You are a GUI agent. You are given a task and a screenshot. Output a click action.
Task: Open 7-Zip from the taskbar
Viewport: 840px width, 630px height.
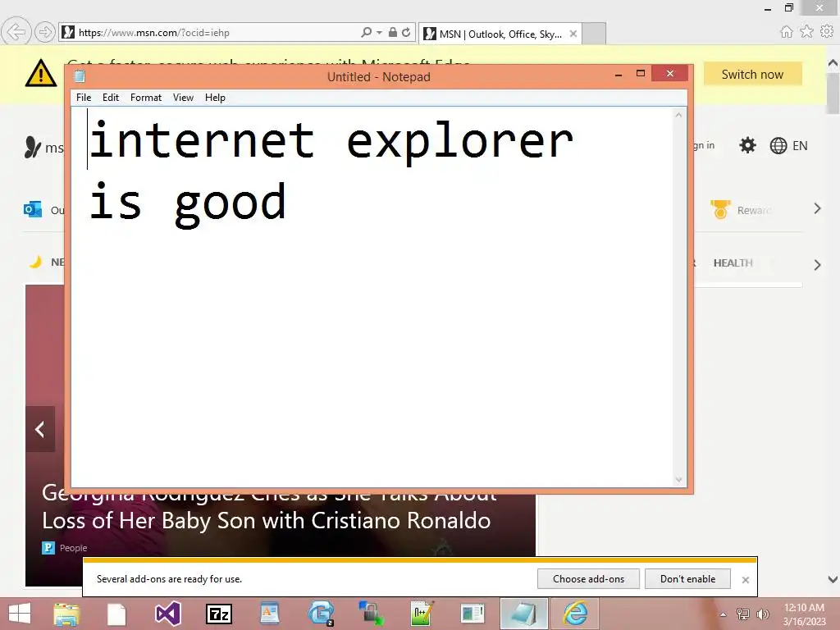click(x=219, y=614)
